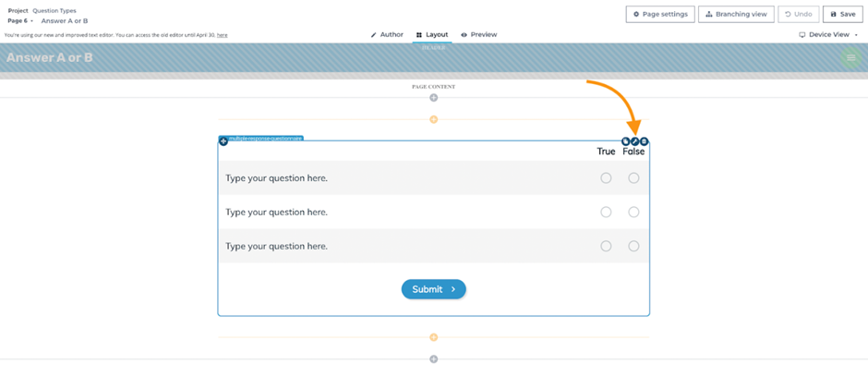This screenshot has width=868, height=365.
Task: Open the Page 6 dropdown
Action: pos(20,20)
